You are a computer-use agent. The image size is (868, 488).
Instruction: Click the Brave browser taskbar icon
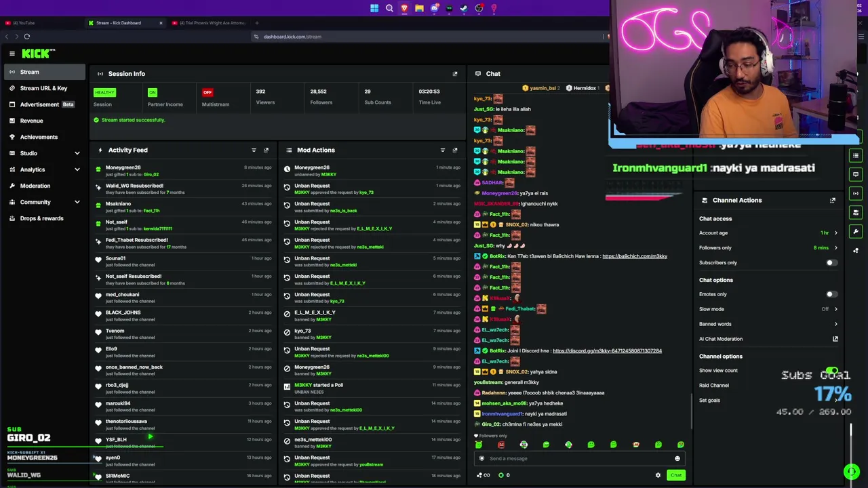point(404,8)
